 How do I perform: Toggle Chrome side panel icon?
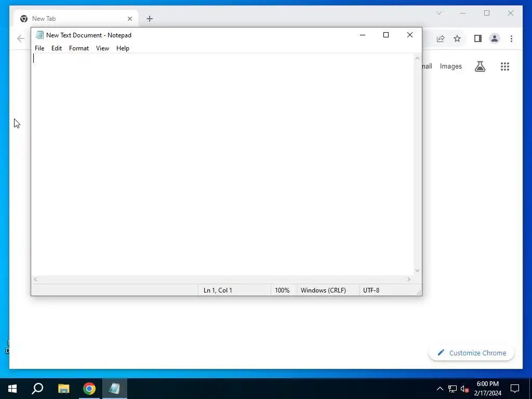coord(478,38)
